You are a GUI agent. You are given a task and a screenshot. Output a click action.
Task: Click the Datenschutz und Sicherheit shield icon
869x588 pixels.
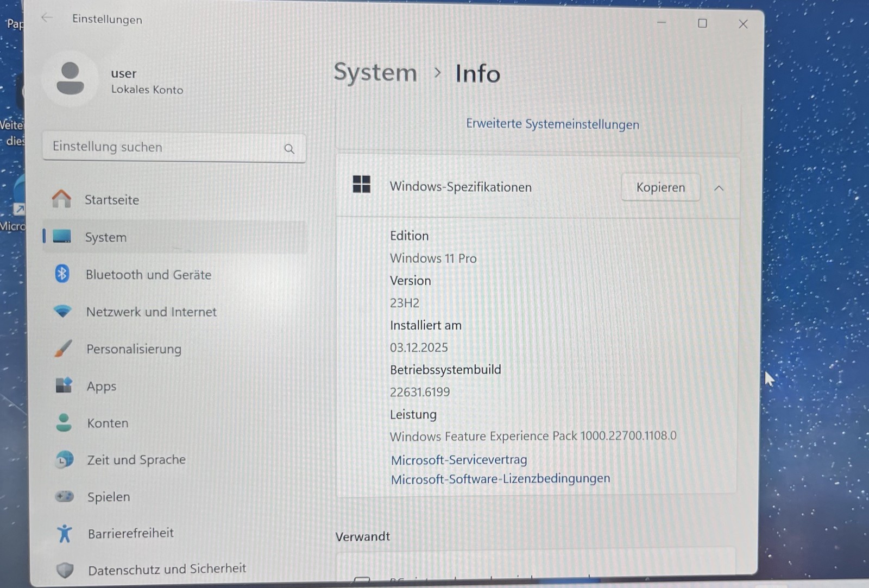65,570
